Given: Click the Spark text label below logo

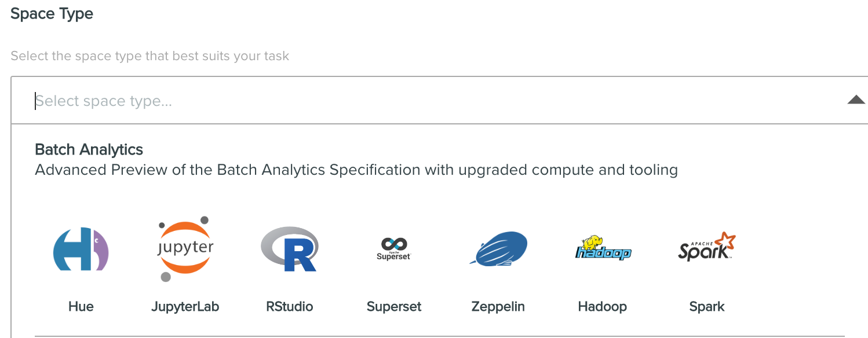Looking at the screenshot, I should coord(707,307).
